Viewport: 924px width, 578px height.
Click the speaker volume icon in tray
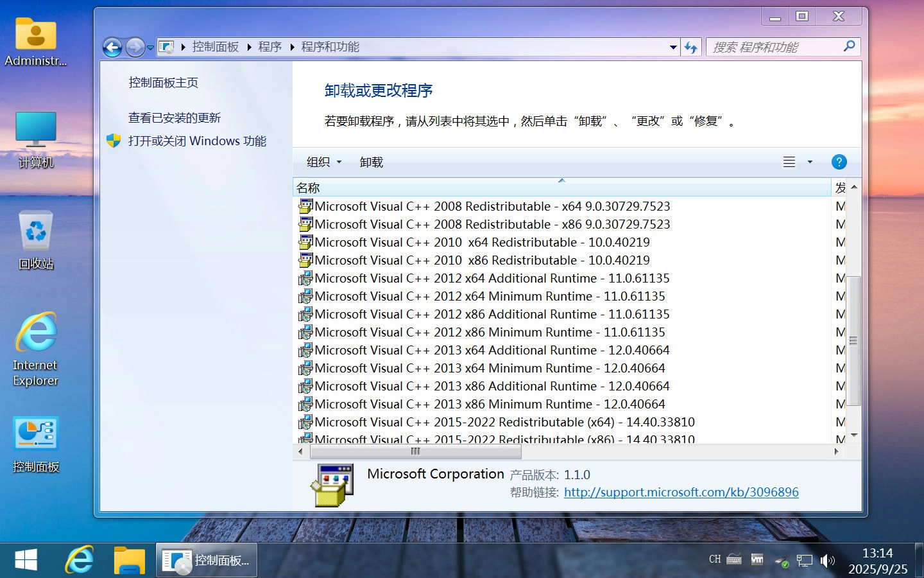pyautogui.click(x=827, y=560)
